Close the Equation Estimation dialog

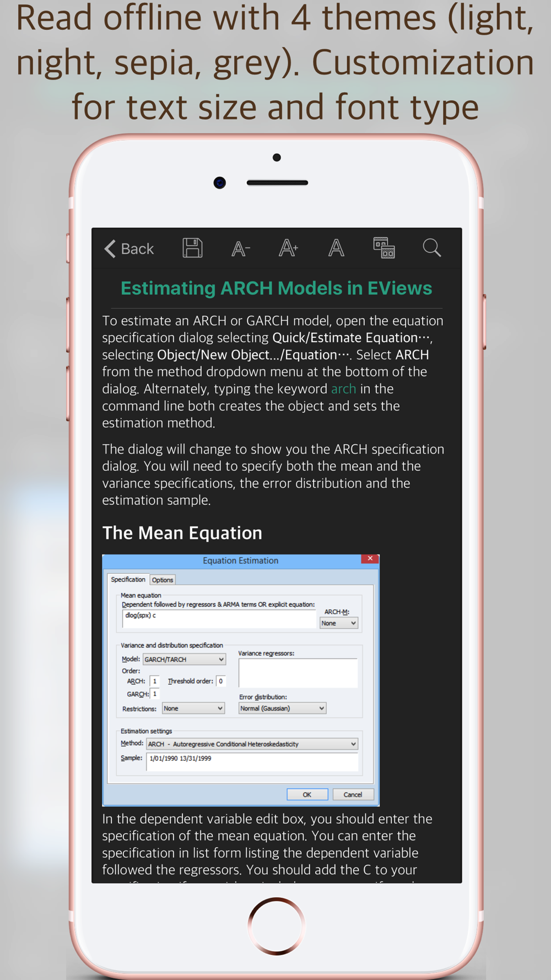pos(370,559)
